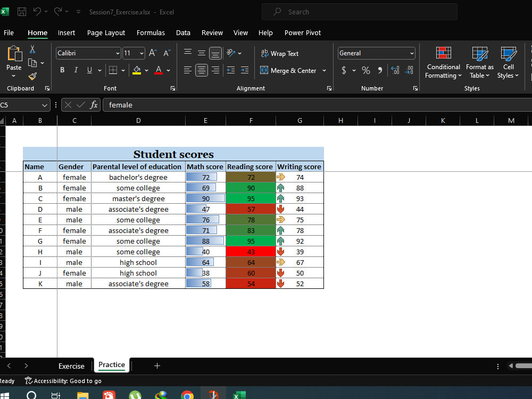Viewport: 532px width, 399px height.
Task: Switch to the Page Layout tab
Action: (106, 32)
